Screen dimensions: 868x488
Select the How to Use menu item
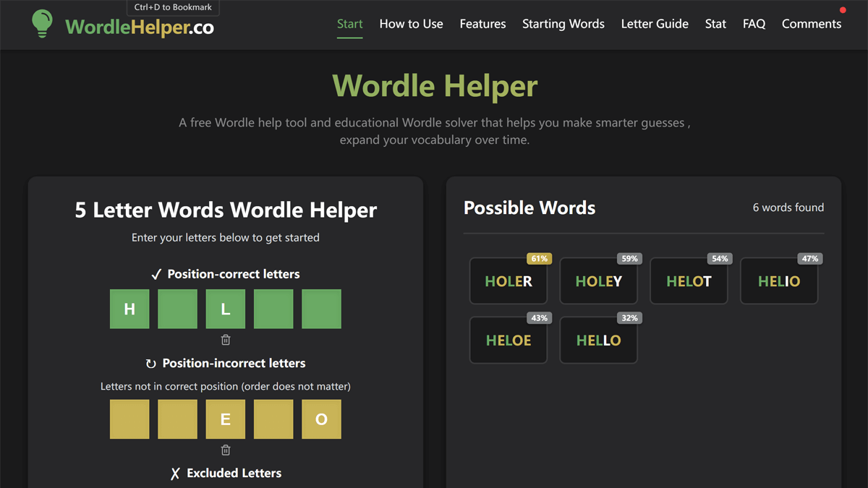(x=411, y=24)
